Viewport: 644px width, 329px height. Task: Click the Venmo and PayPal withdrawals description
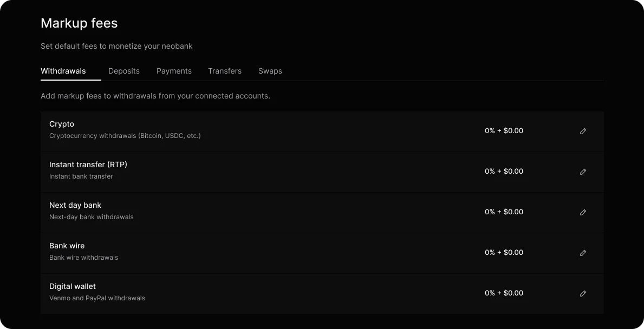(97, 298)
